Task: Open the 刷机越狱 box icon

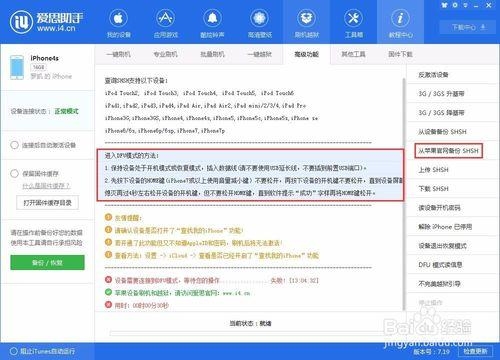Action: tap(306, 19)
